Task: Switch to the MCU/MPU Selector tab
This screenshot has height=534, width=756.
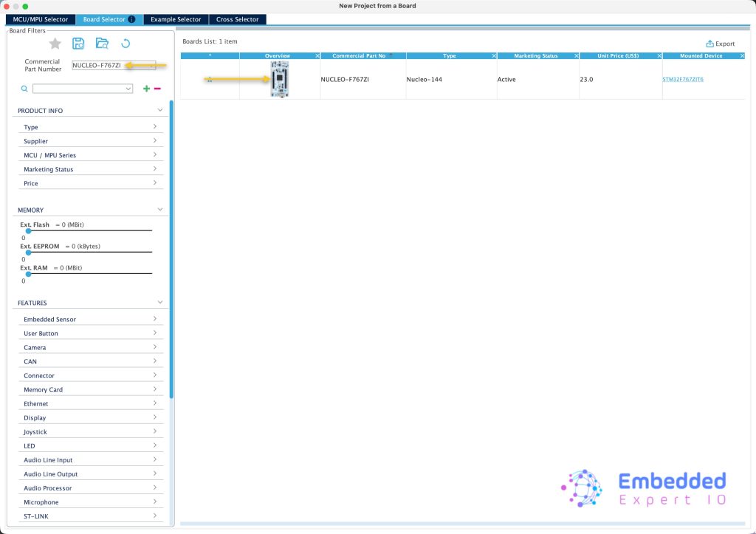Action: (41, 19)
